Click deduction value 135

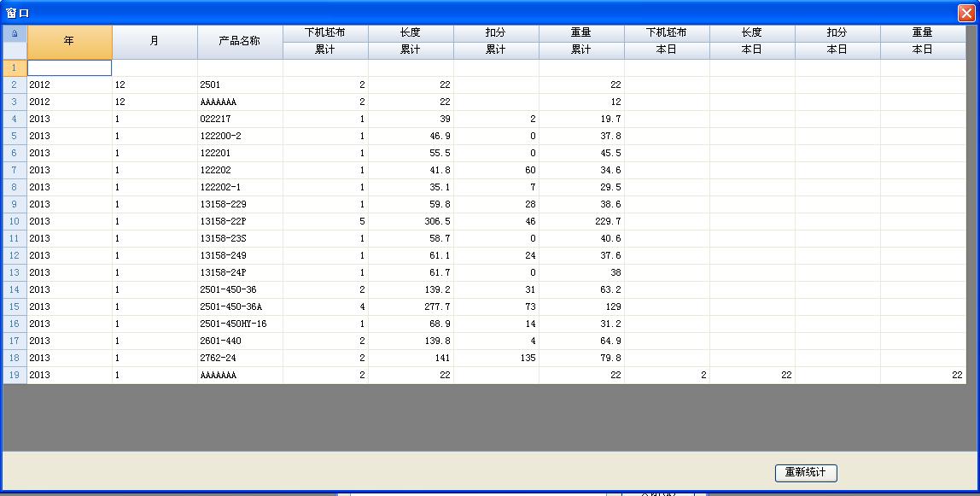click(496, 358)
